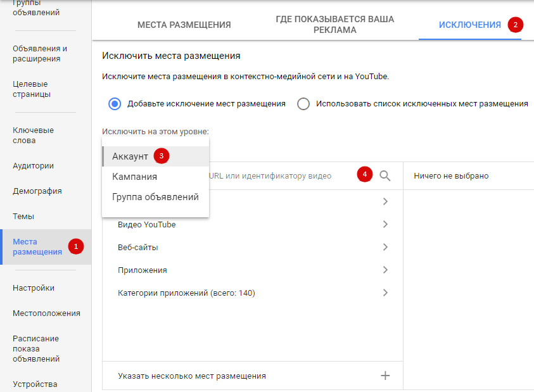The height and width of the screenshot is (392, 534).
Task: Choose 'Аккаунт' from the level dropdown
Action: (130, 156)
